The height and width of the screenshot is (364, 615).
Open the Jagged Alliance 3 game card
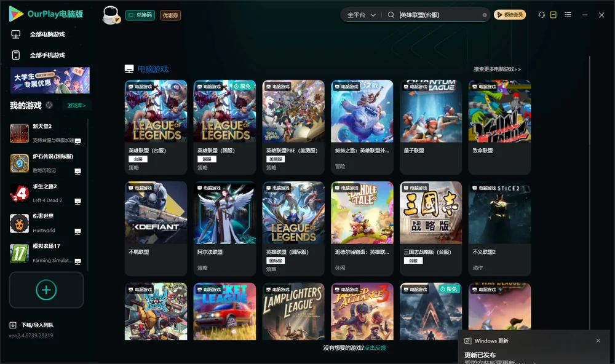[362, 312]
